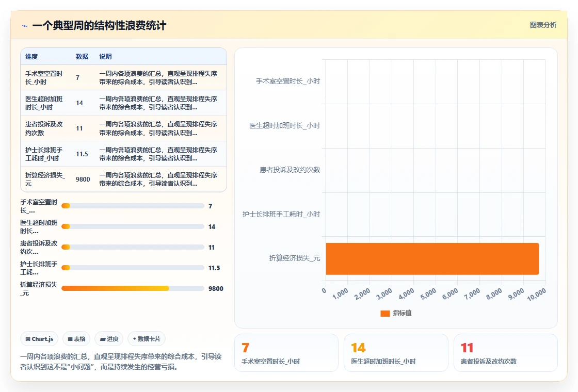
Task: Click the 折算经济损失_元 progress bar
Action: (133, 288)
